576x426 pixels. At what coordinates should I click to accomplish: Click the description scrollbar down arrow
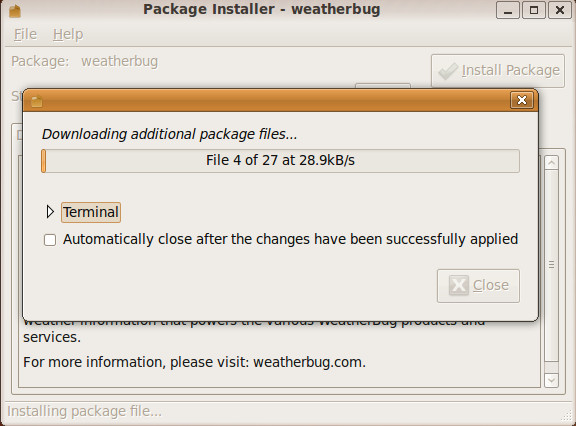pos(551,380)
